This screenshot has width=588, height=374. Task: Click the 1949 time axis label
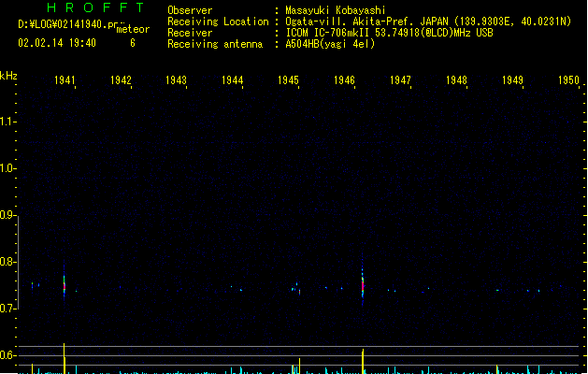pyautogui.click(x=512, y=80)
